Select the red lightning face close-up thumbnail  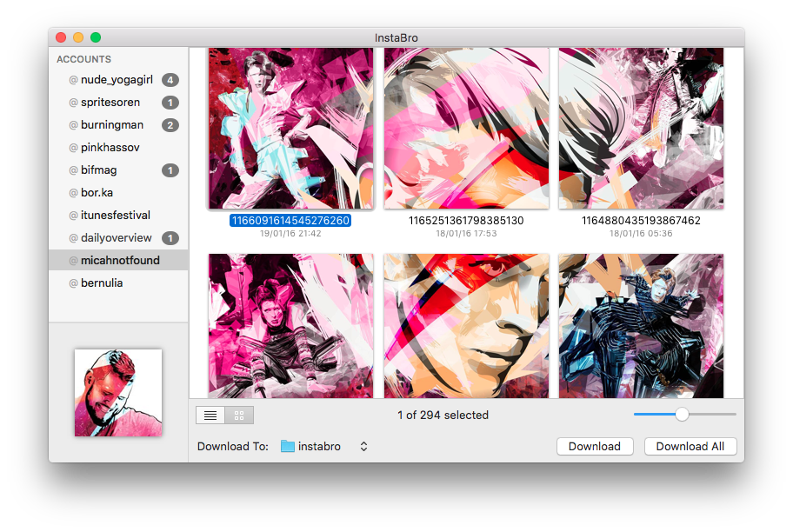tap(466, 326)
